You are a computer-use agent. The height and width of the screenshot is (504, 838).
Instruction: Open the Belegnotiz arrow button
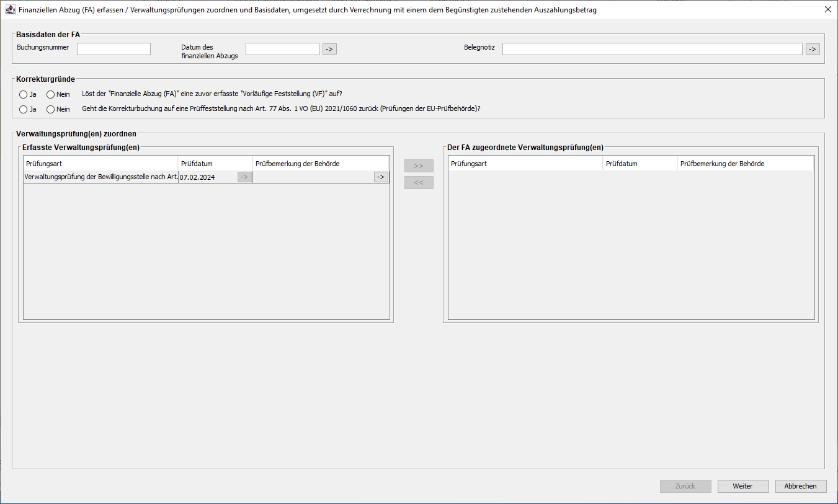point(813,49)
